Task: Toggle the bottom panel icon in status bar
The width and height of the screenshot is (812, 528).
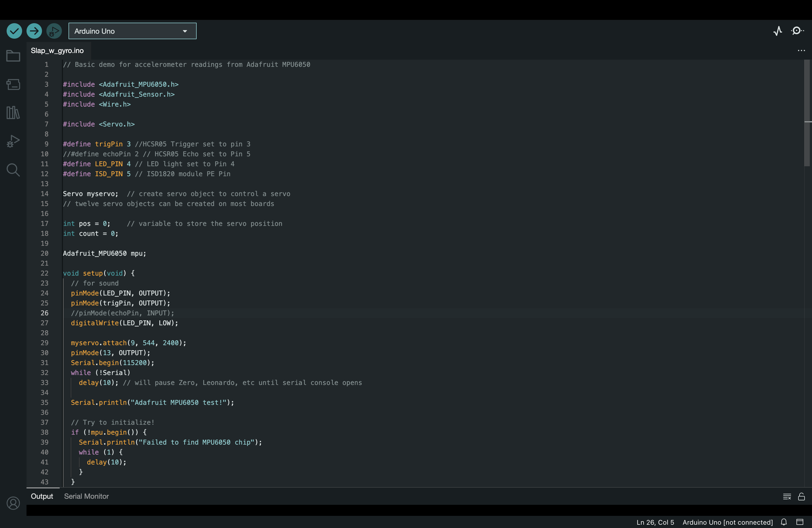Action: point(800,522)
